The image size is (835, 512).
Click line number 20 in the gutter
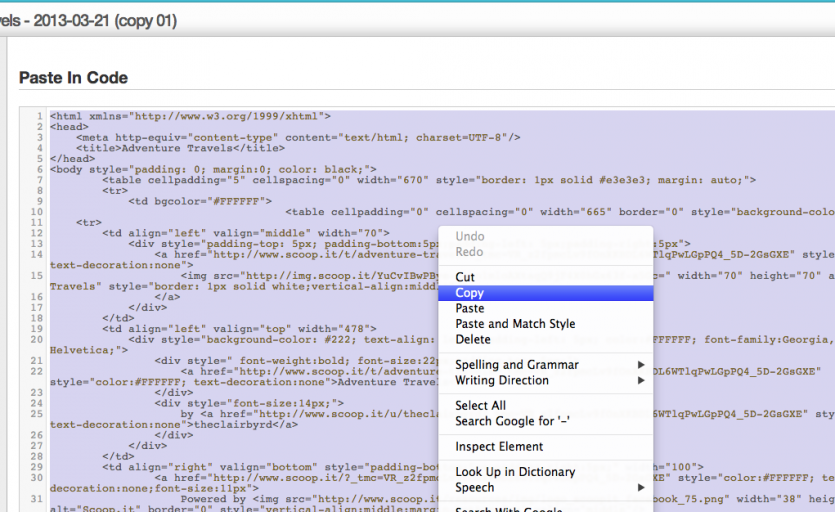(x=36, y=339)
